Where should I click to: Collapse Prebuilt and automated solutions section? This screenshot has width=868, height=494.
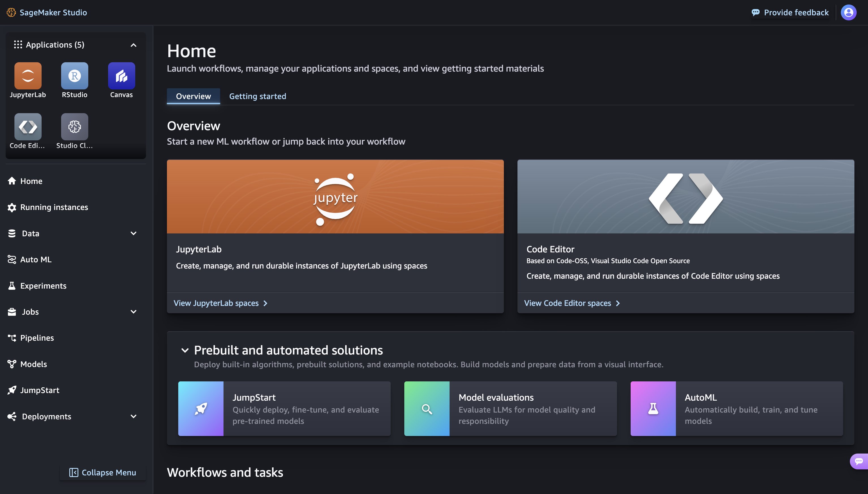coord(185,350)
